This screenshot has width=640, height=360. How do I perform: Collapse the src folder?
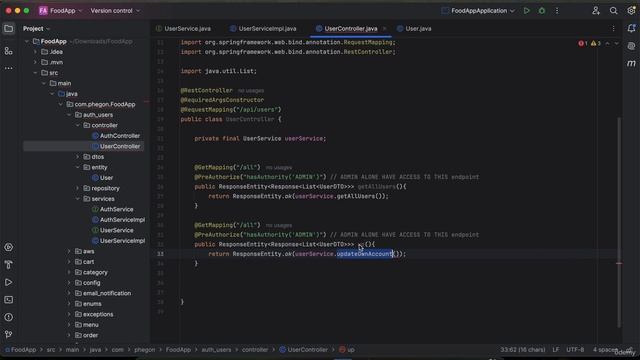[36, 73]
